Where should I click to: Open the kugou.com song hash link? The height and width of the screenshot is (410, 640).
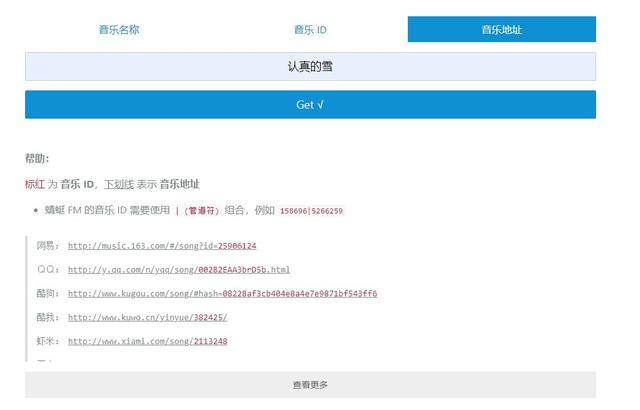point(222,293)
